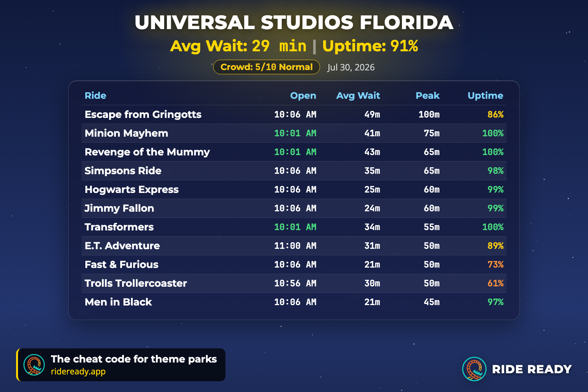Viewport: 588px width, 392px height.
Task: Click "The cheat code for theme parks" tagline
Action: (x=134, y=359)
